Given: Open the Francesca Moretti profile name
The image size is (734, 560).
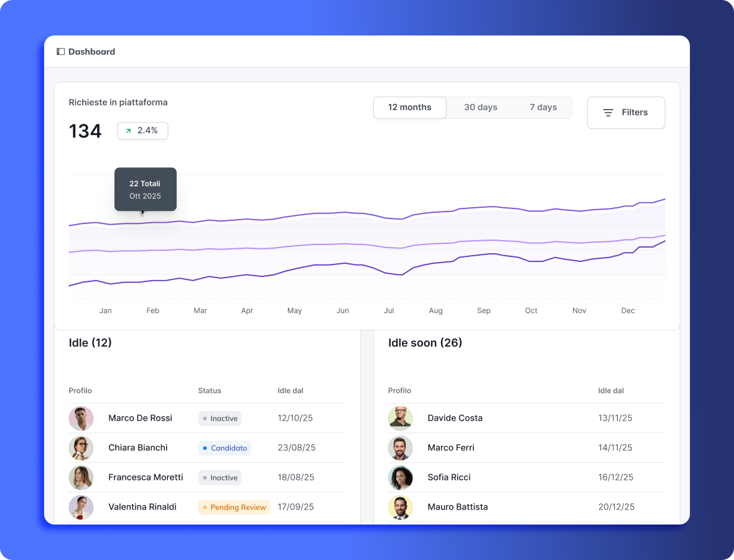Looking at the screenshot, I should pos(146,477).
